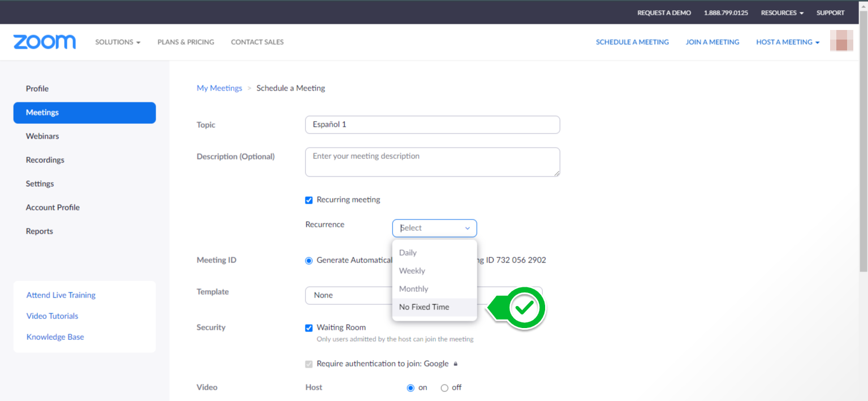Toggle the Waiting Room checkbox
Screen dimensions: 868x401
(x=309, y=328)
